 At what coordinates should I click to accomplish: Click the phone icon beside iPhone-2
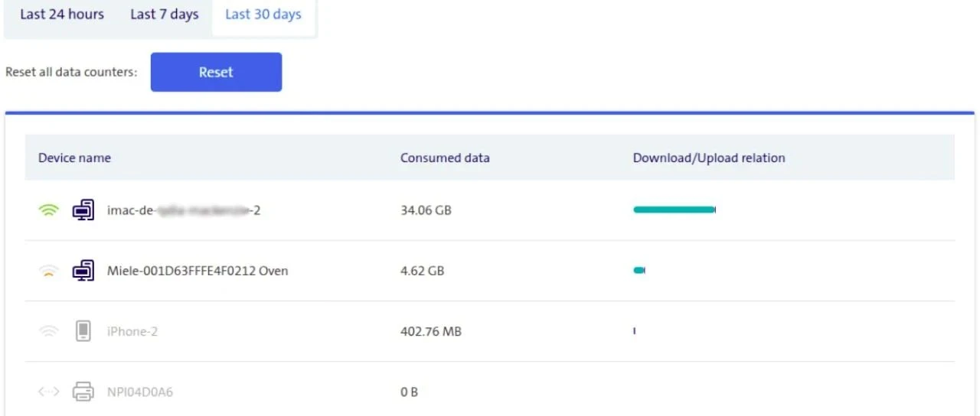pyautogui.click(x=83, y=331)
